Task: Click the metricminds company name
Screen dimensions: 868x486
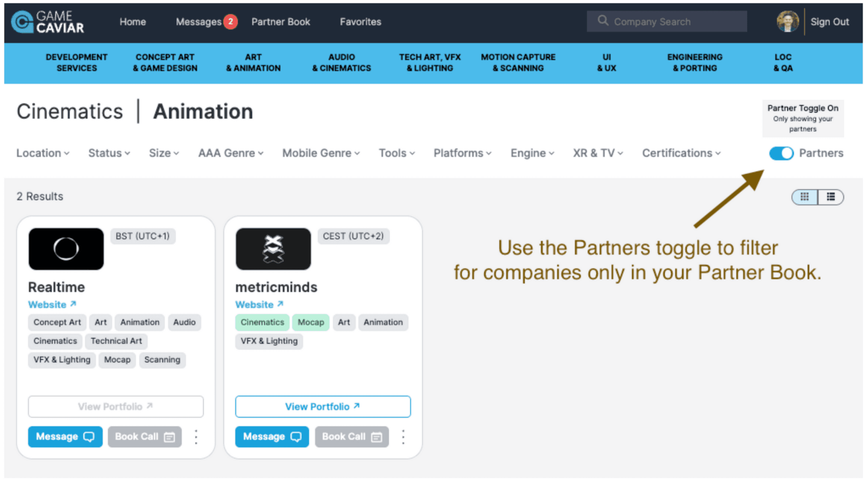Action: pos(276,287)
